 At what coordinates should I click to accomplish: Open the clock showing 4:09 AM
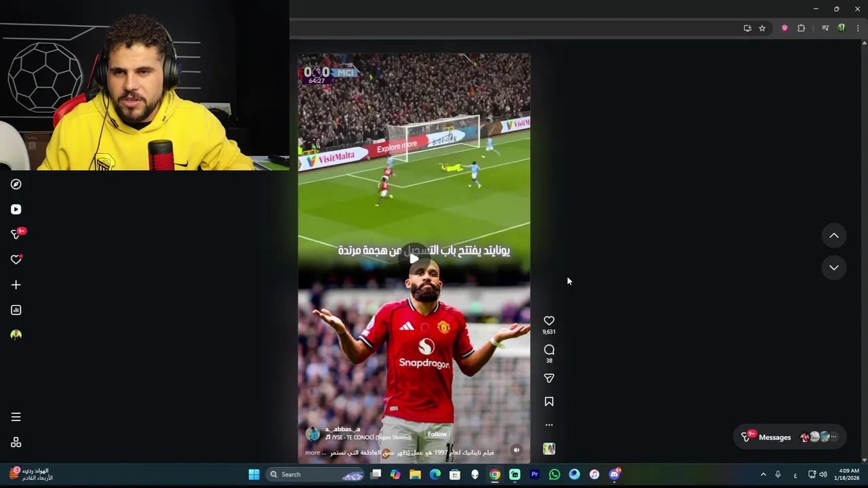coord(848,474)
